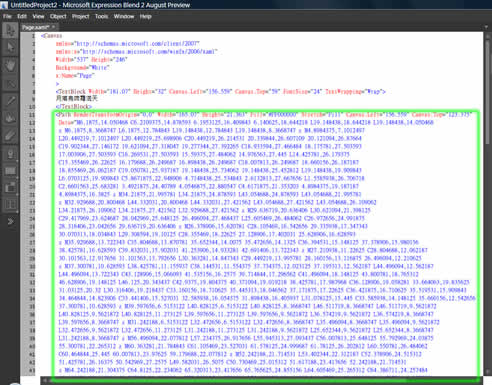492x385 pixels.
Task: Select the Eyedropper tool
Action: point(10,100)
